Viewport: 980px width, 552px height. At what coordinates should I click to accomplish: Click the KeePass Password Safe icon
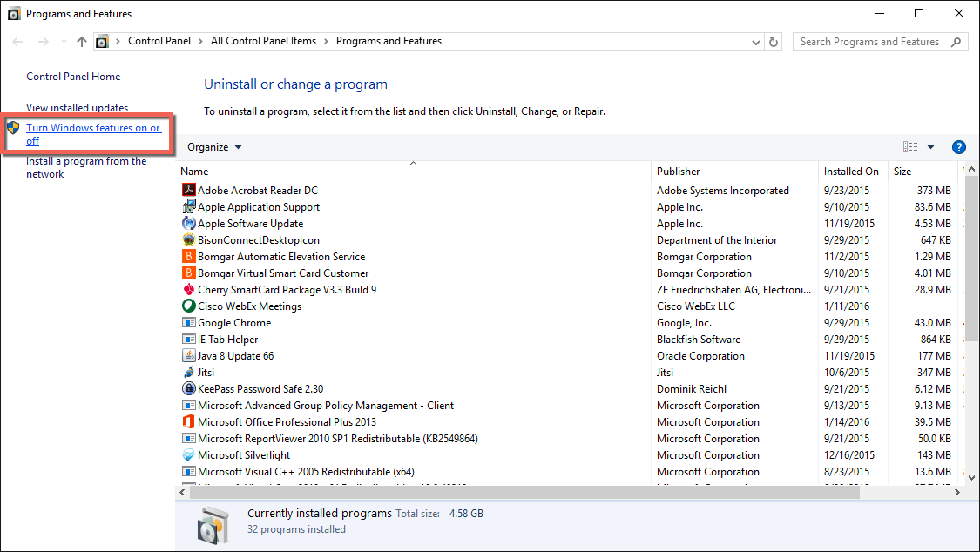click(x=189, y=388)
